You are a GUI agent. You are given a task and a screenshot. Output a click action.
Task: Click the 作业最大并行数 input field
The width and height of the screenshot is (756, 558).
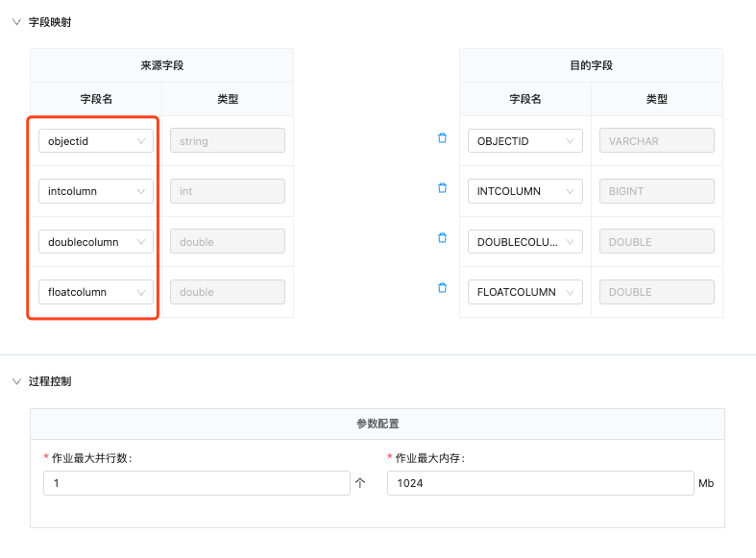coord(196,483)
